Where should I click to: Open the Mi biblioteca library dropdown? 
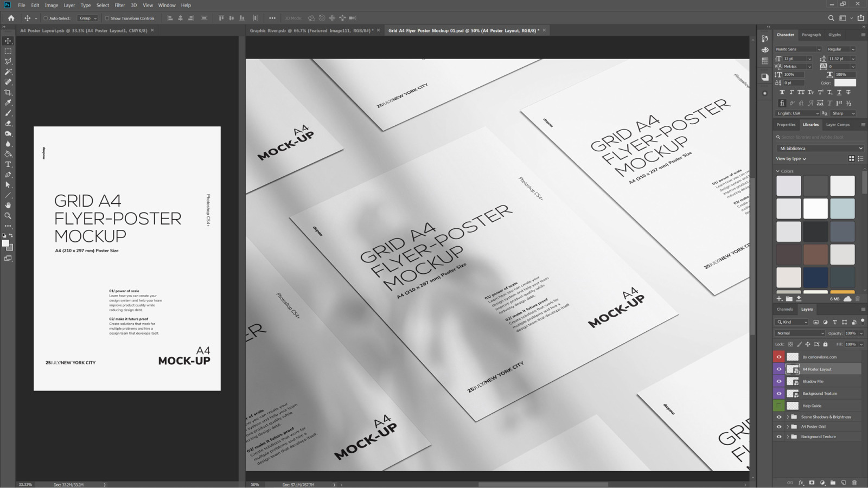click(x=820, y=148)
